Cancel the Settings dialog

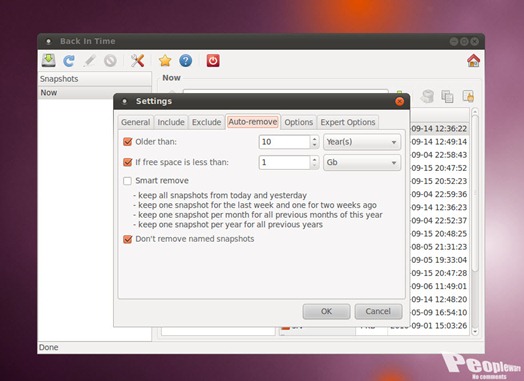coord(378,311)
